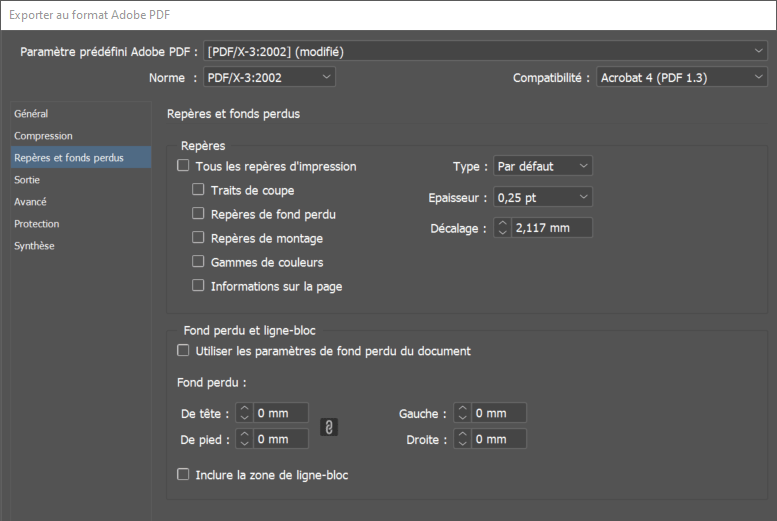The image size is (777, 521).
Task: Click the Décalage stepper arrows
Action: coord(503,228)
